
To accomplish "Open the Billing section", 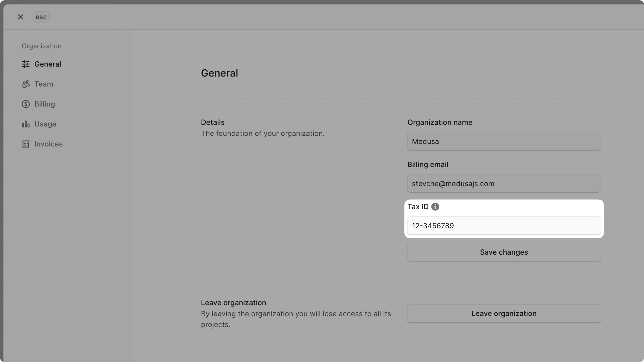I will 39,104.
